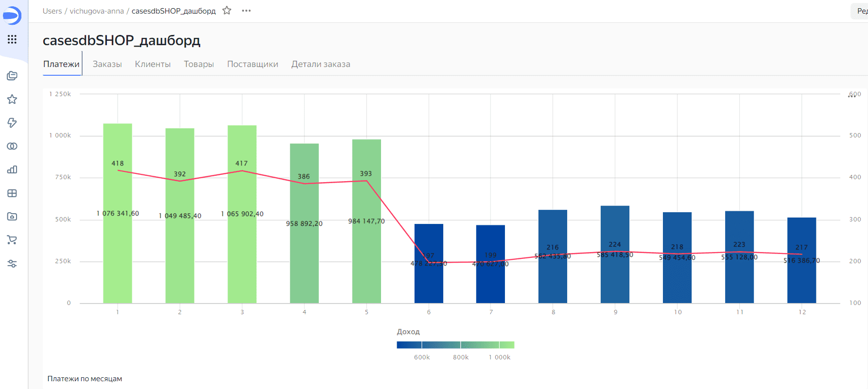Click the Доход color gradient legend
Screen dimensions: 868x389
click(x=455, y=345)
